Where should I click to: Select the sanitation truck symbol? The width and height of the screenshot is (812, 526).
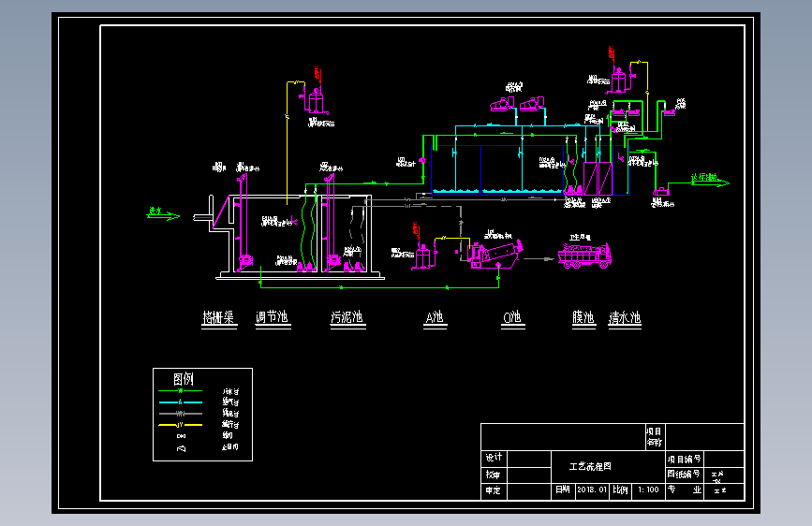point(584,255)
